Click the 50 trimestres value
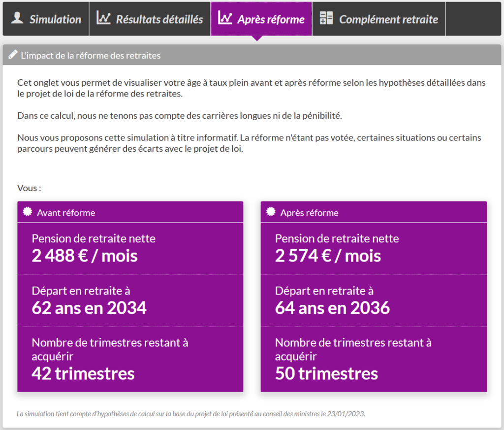Screen dimensions: 504x430 326,373
